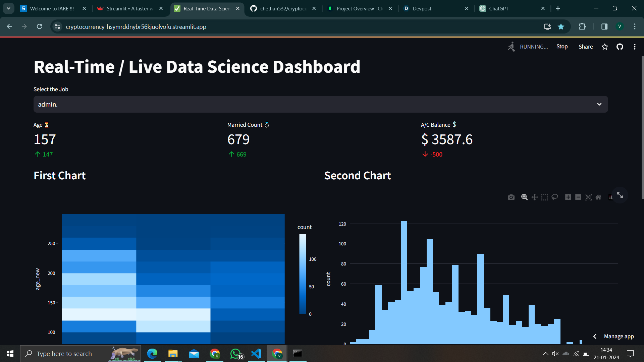Expand the Select the Job dropdown
Viewport: 644px width, 362px height.
[599, 104]
